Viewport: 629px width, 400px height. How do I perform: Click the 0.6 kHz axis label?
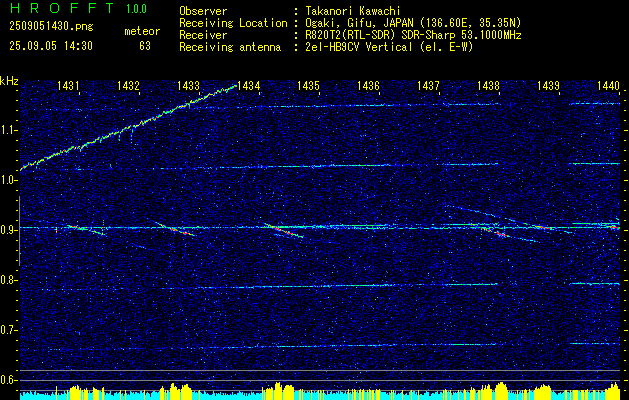point(7,380)
